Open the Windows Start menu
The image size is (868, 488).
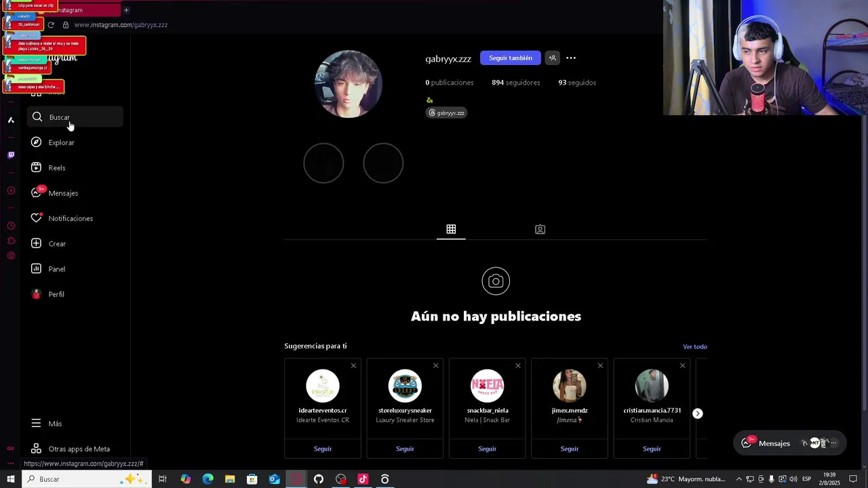11,479
